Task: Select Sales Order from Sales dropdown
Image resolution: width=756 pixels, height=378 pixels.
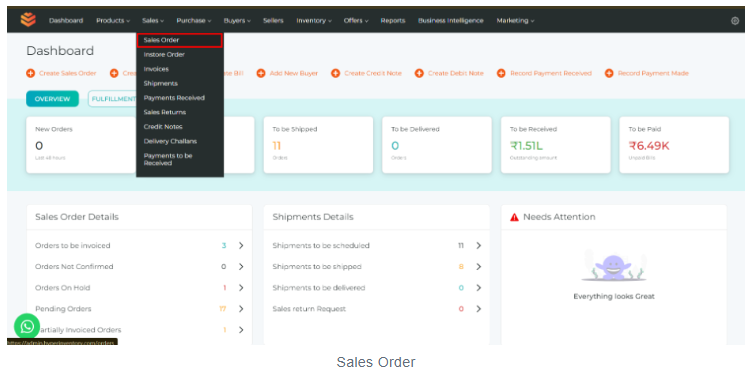Action: click(179, 40)
